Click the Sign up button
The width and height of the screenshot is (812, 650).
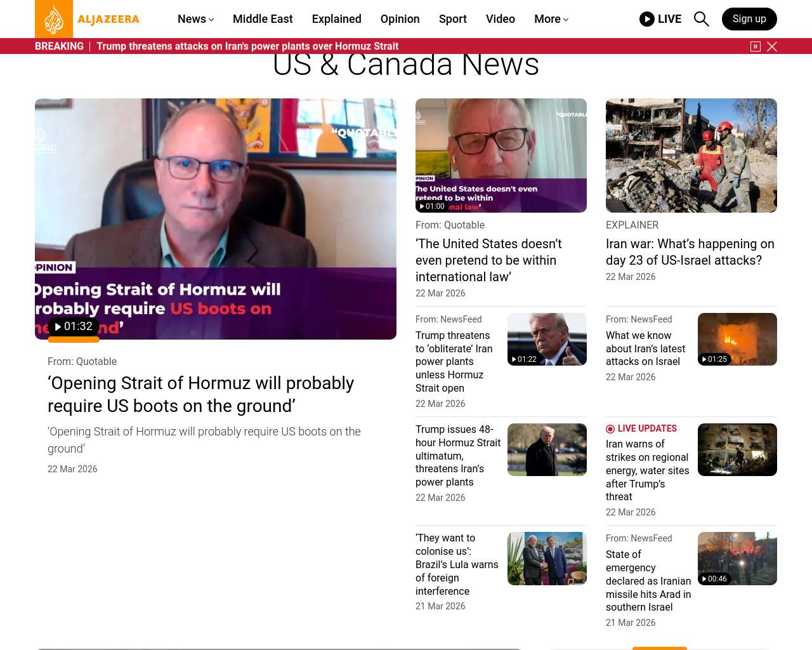pos(749,19)
